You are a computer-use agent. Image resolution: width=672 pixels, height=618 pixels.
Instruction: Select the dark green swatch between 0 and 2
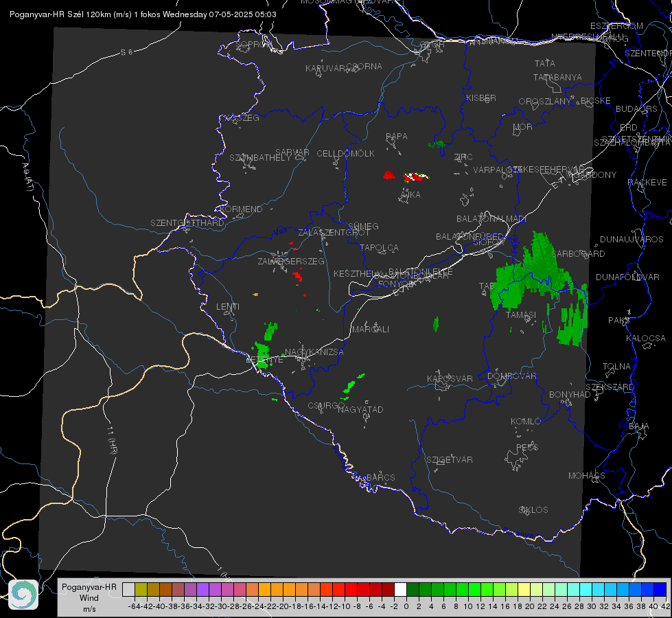point(413,590)
